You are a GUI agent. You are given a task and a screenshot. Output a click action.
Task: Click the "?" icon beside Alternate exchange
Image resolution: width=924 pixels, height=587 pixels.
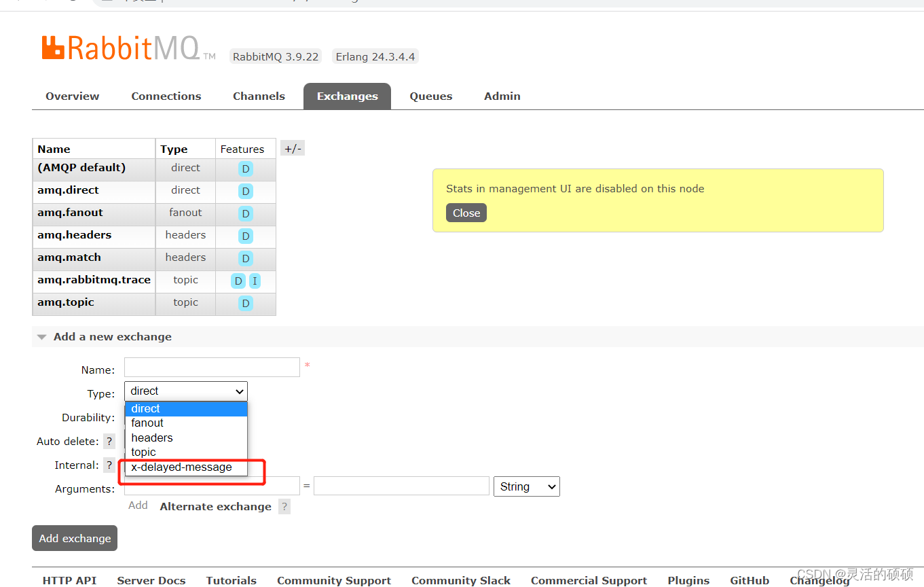(284, 506)
